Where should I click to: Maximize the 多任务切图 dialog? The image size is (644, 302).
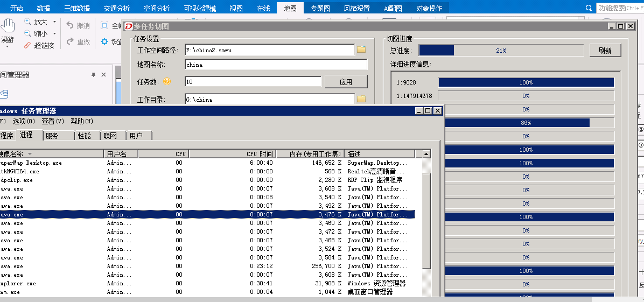point(621,26)
